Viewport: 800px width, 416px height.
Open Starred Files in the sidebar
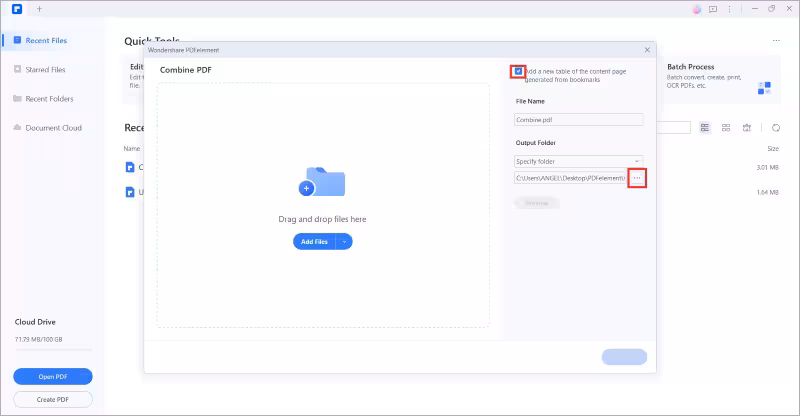tap(45, 69)
